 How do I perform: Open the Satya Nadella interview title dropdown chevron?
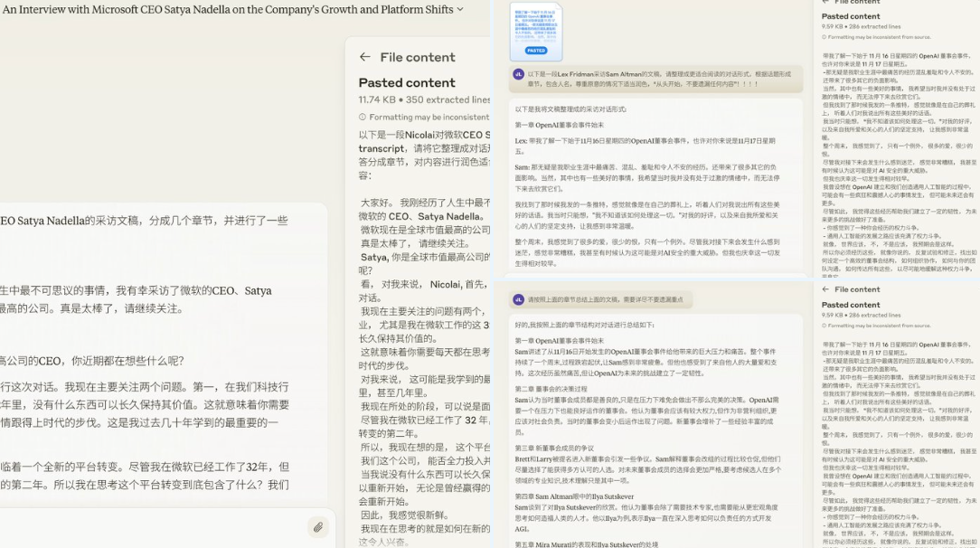coord(460,9)
